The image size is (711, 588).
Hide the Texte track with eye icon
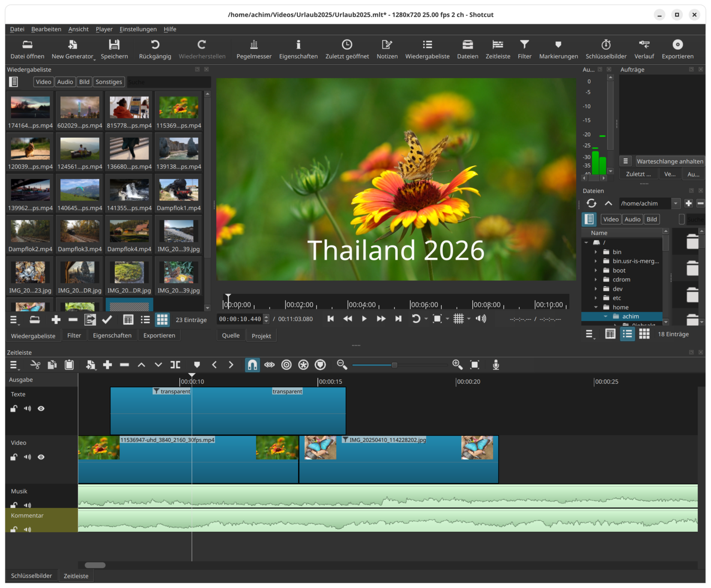pos(41,408)
